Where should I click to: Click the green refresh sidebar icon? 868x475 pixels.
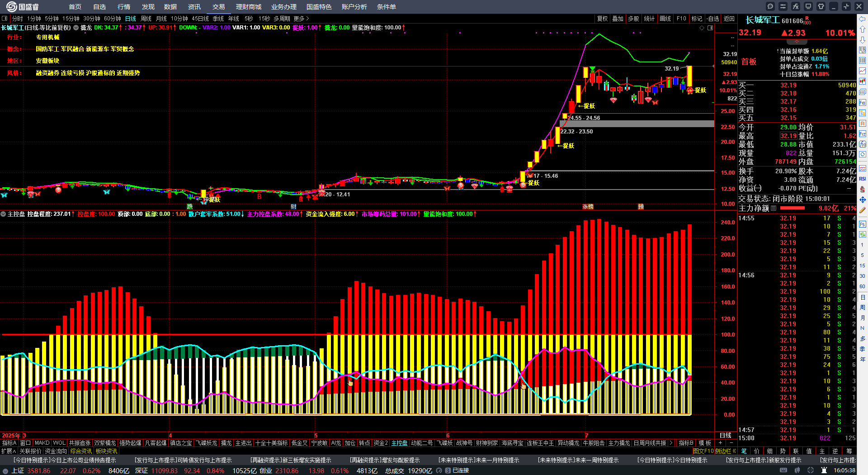pos(863,234)
